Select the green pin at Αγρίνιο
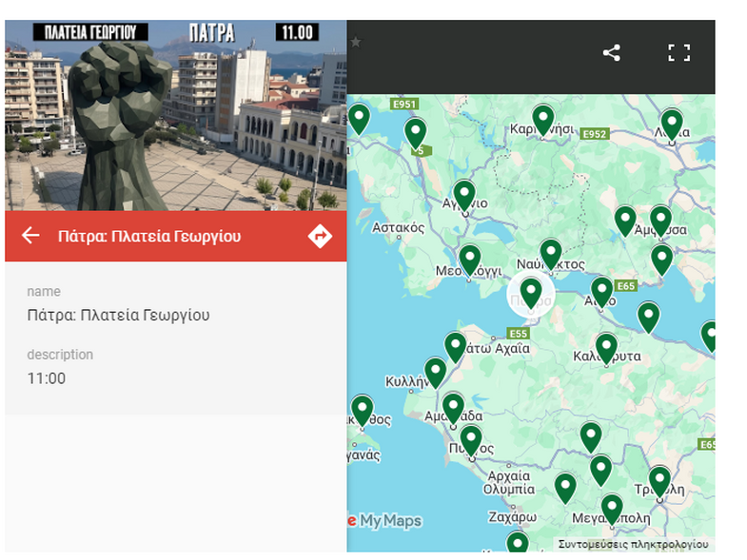Viewport: 747px width, 560px height. coord(463,194)
